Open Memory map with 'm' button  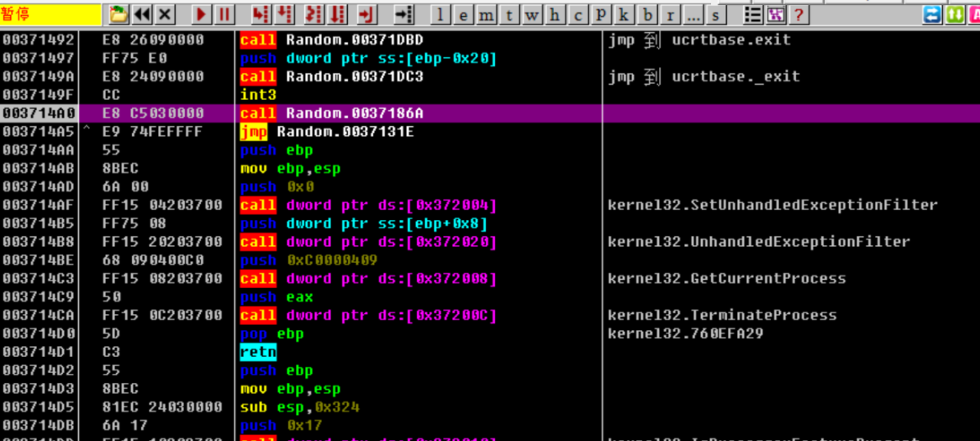487,15
